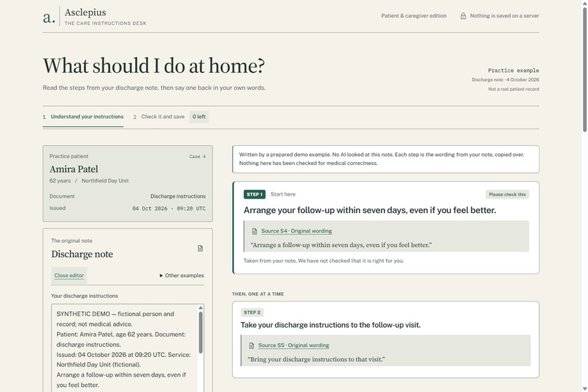Open Source S4 original wording link
588x392 pixels.
point(297,231)
